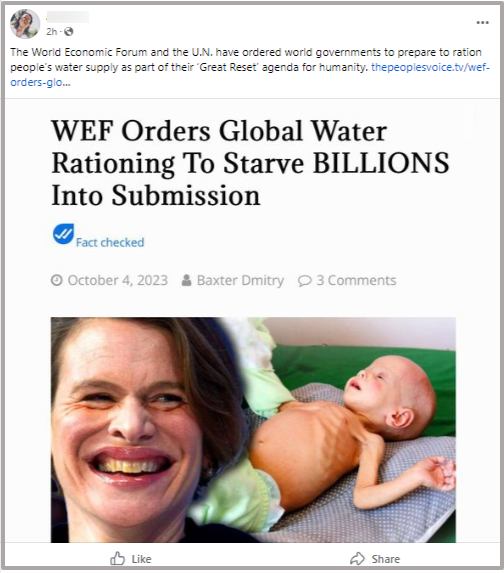504x573 pixels.
Task: Click the Like button label
Action: pos(141,559)
